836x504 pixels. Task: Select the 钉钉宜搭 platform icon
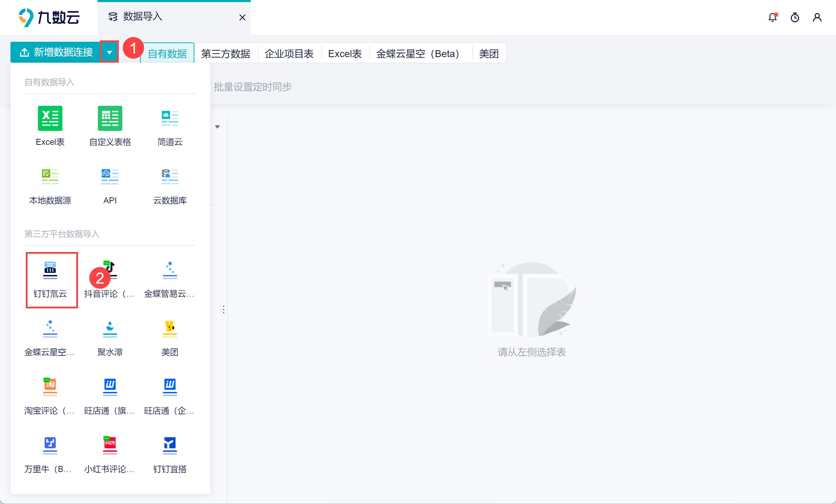click(x=170, y=446)
